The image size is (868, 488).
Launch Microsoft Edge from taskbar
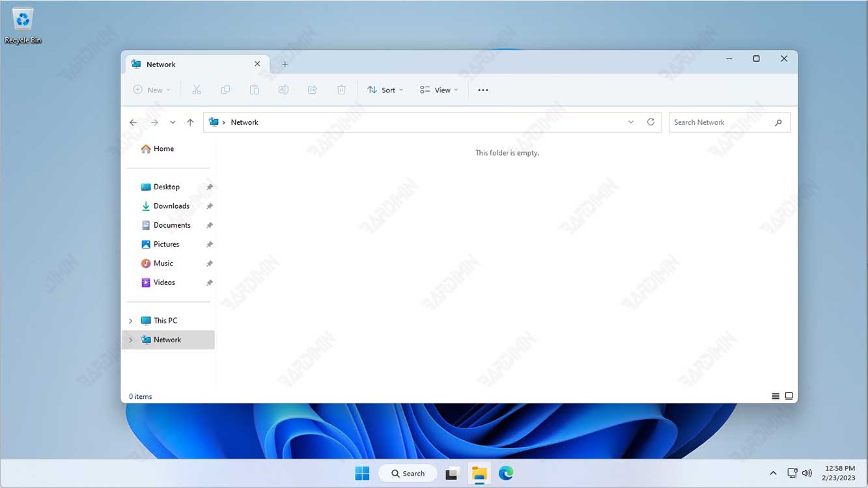[x=506, y=473]
